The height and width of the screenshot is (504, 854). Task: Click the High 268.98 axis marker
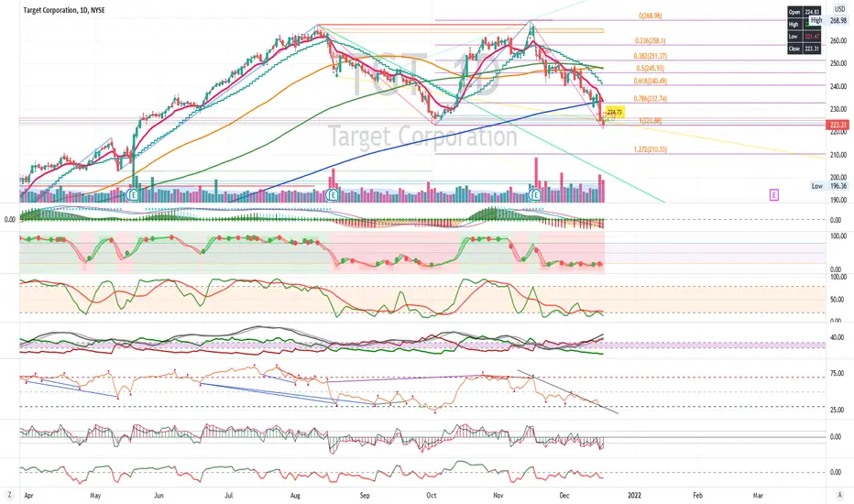[x=828, y=20]
